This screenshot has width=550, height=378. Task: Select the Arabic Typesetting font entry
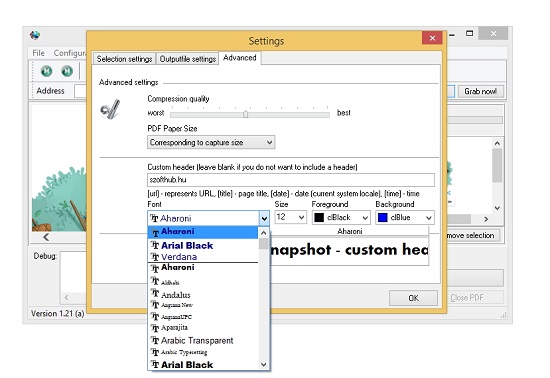pyautogui.click(x=203, y=352)
